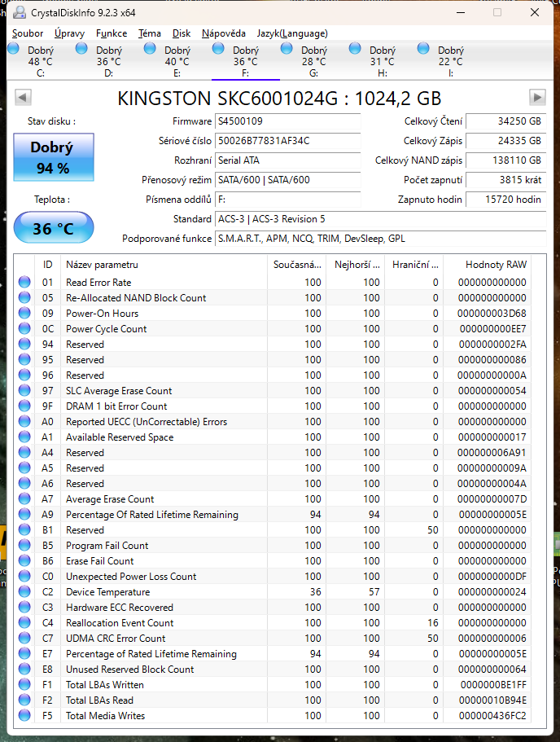Open the Funkce menu
The height and width of the screenshot is (742, 560).
click(112, 33)
